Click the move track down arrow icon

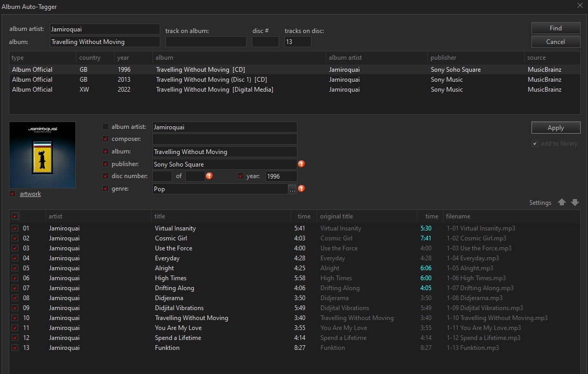click(x=575, y=203)
